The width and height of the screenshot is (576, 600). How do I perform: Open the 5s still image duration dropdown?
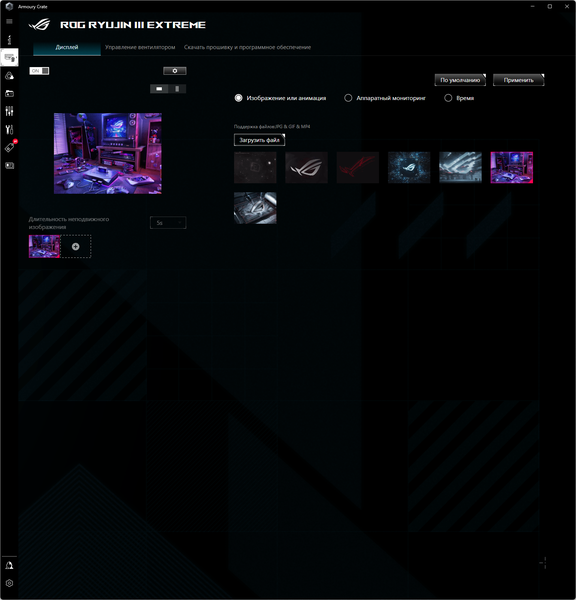[168, 223]
